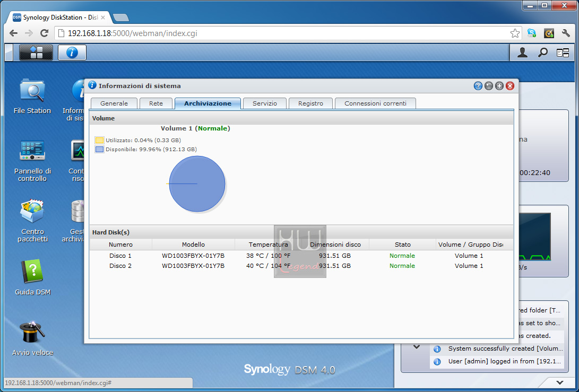
Task: Click the 38 °C / 100 °F temperature cell
Action: pyautogui.click(x=268, y=256)
